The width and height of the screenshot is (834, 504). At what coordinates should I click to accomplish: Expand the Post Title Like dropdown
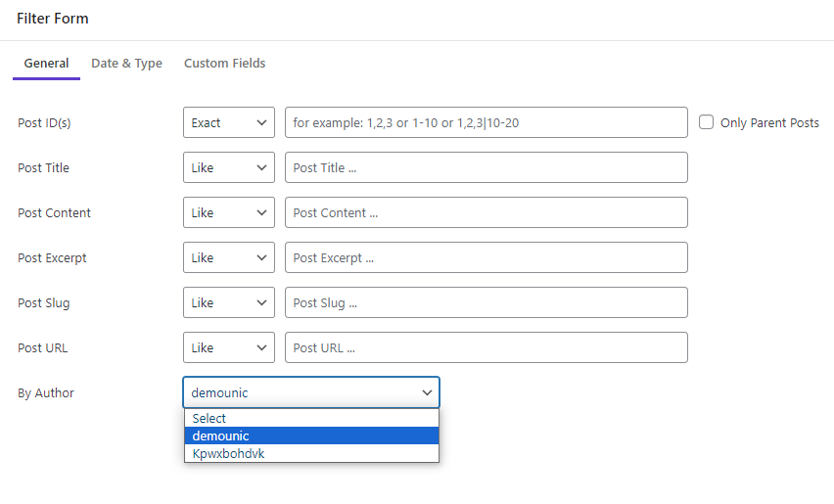coord(229,167)
